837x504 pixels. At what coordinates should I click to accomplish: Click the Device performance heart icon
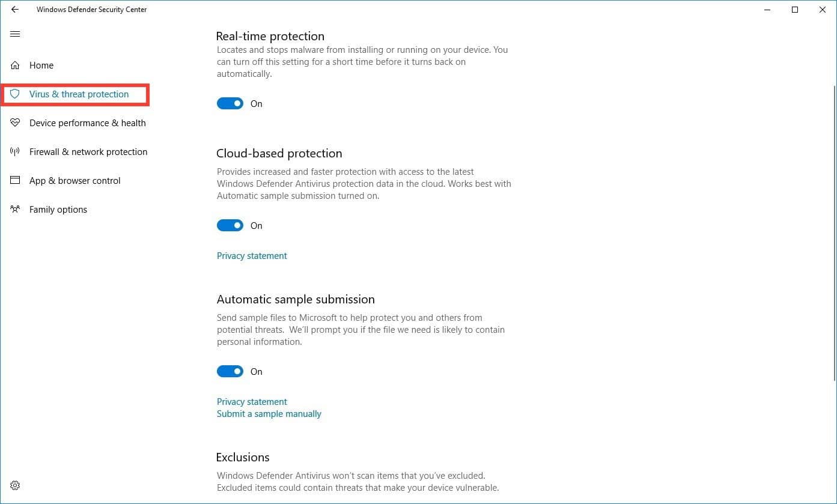15,123
